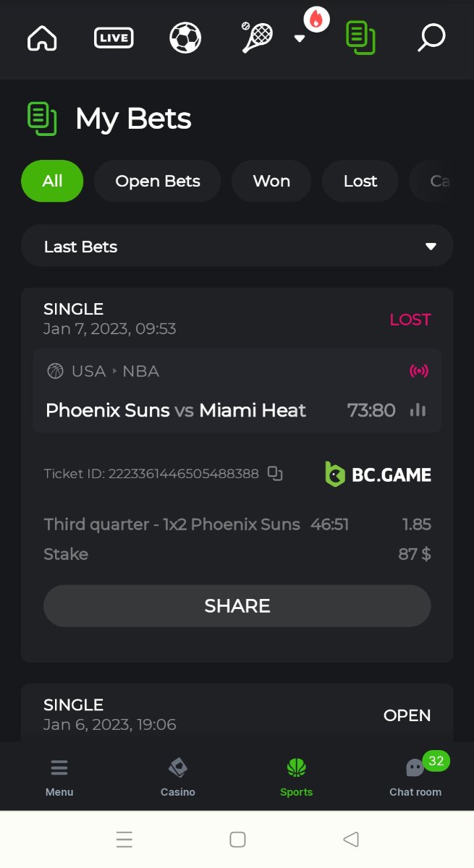
Task: Select the tennis racket sport icon
Action: coord(257,38)
